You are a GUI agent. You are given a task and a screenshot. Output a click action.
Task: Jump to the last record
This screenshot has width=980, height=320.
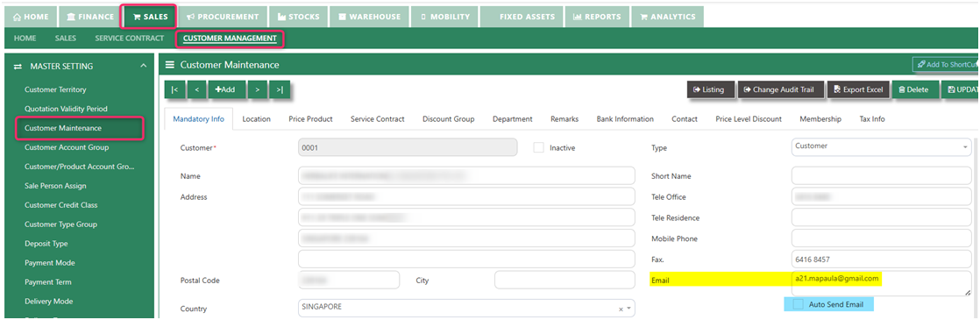click(280, 89)
